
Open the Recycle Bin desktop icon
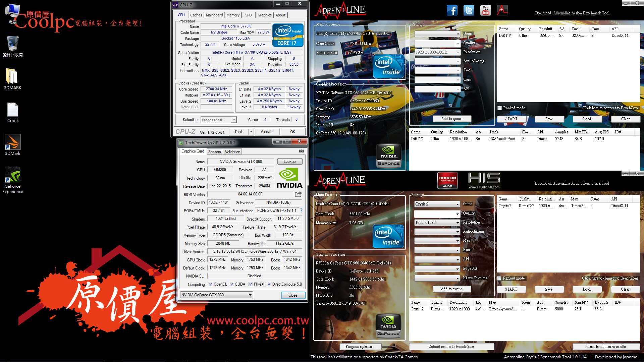13,46
